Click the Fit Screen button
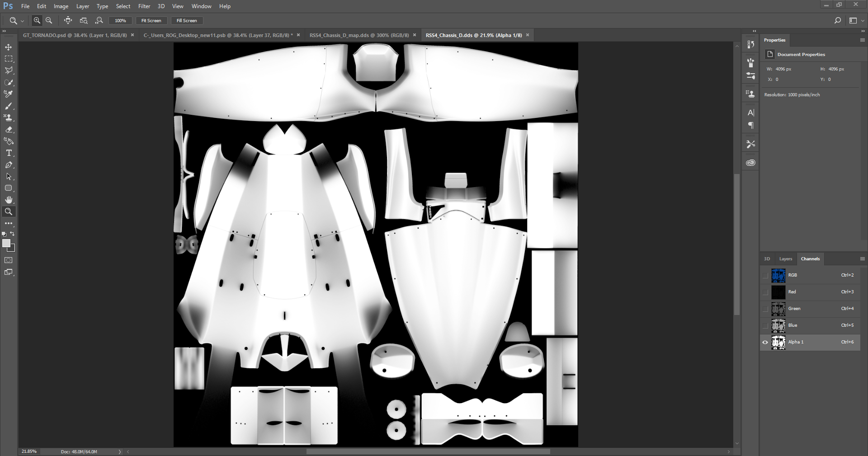 [x=151, y=20]
